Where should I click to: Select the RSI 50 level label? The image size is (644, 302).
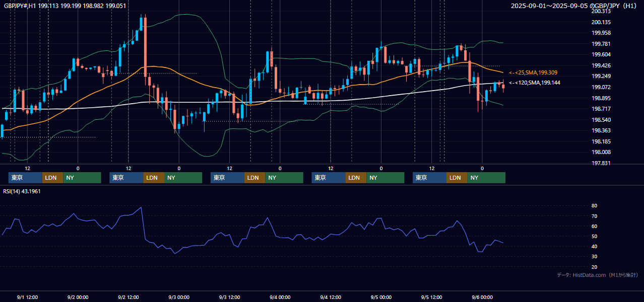tap(595, 236)
